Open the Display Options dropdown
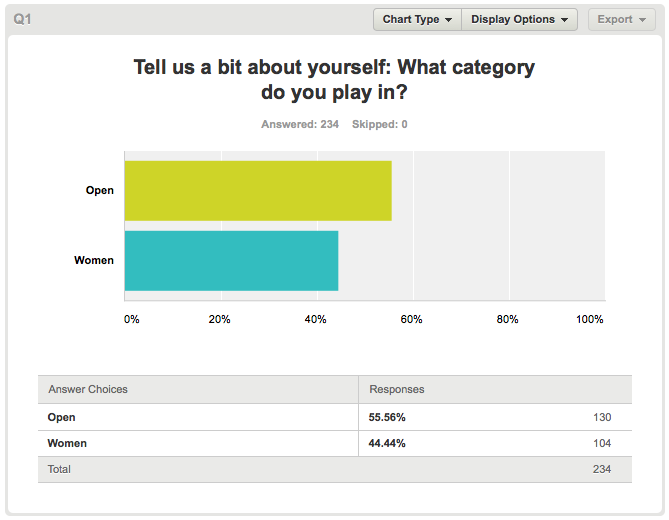Screen dimensions: 669x520 point(519,20)
